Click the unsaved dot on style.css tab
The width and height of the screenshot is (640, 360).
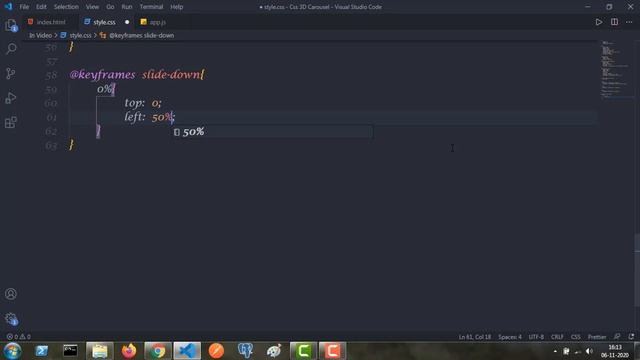(x=127, y=22)
